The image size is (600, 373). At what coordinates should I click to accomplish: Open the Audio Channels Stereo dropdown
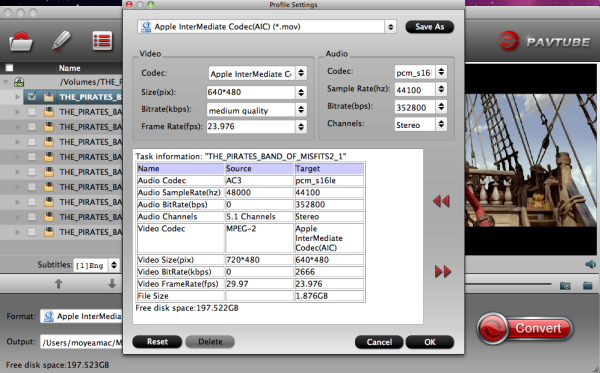point(441,124)
